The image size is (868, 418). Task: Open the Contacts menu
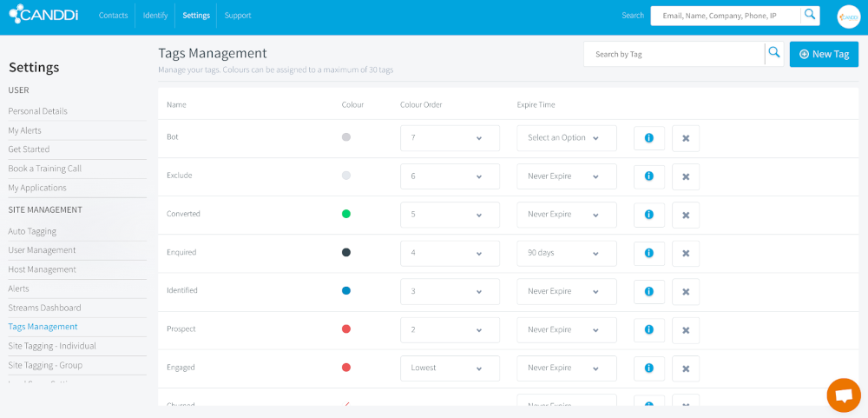(113, 16)
